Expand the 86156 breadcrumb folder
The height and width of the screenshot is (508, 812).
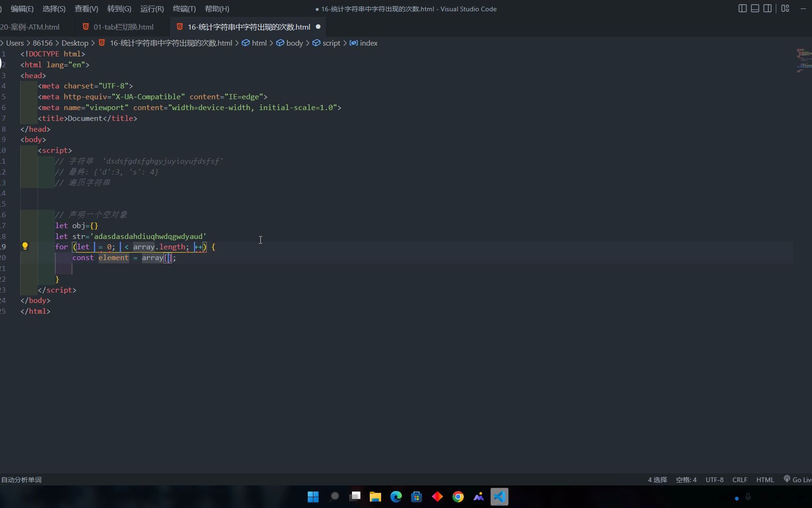coord(43,43)
